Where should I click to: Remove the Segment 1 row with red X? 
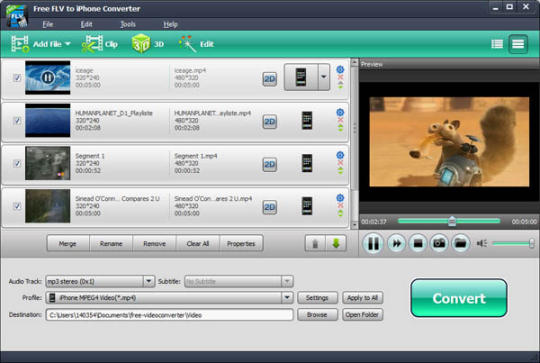[x=340, y=163]
